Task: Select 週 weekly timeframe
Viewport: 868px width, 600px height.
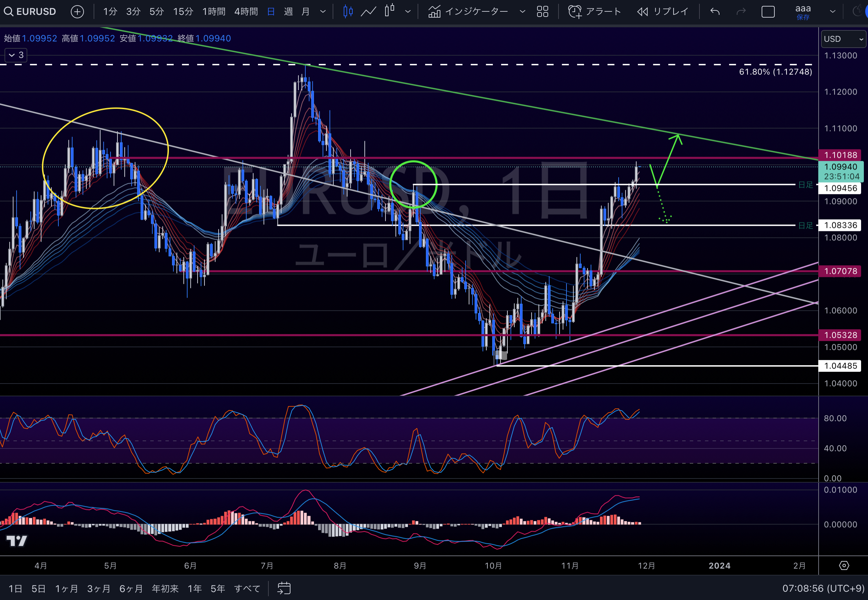Action: 288,12
